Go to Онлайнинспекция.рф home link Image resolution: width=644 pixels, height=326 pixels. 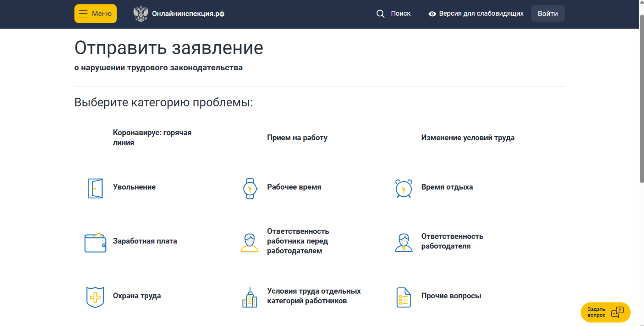pyautogui.click(x=188, y=14)
